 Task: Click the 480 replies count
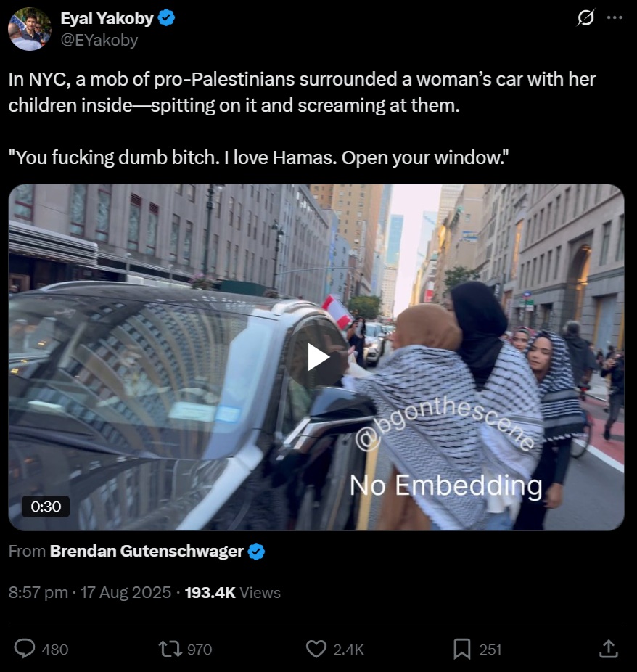coord(55,650)
